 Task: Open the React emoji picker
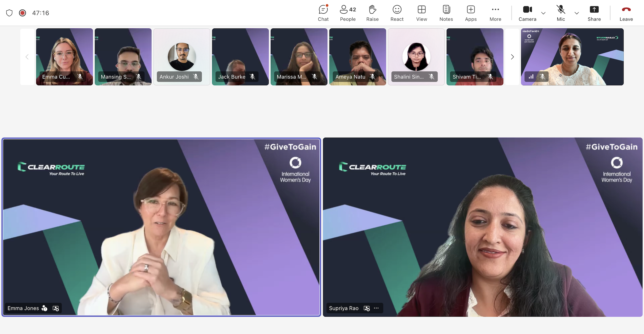pyautogui.click(x=397, y=13)
